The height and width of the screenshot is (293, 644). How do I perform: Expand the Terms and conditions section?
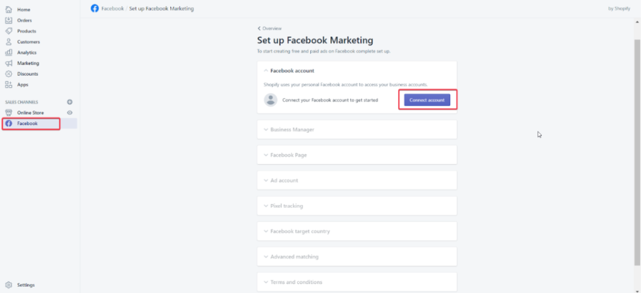[x=357, y=282]
